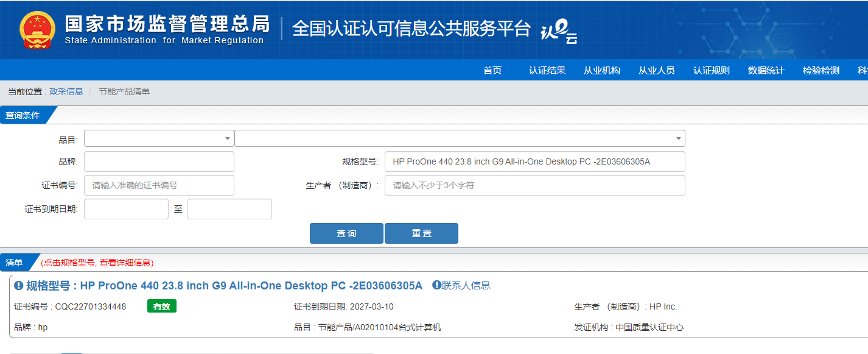Open the first 品目 category dropdown
The height and width of the screenshot is (354, 868).
click(x=159, y=138)
